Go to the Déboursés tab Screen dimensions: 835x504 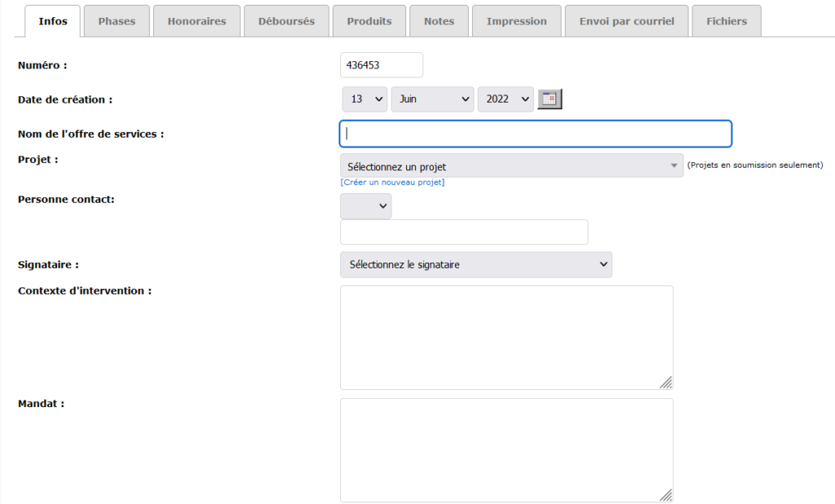click(x=286, y=21)
